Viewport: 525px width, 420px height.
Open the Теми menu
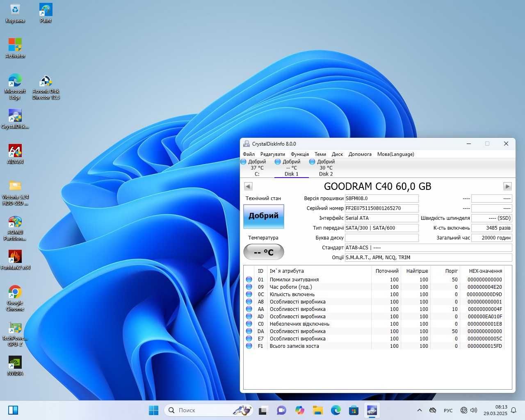[x=320, y=154]
